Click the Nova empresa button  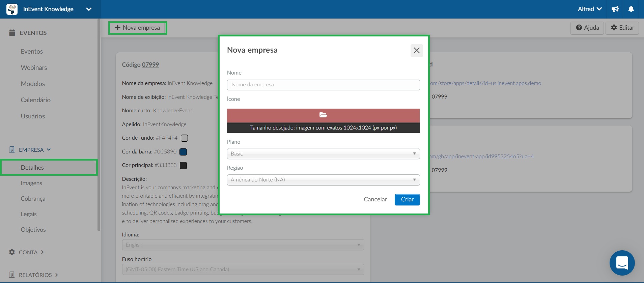[137, 28]
